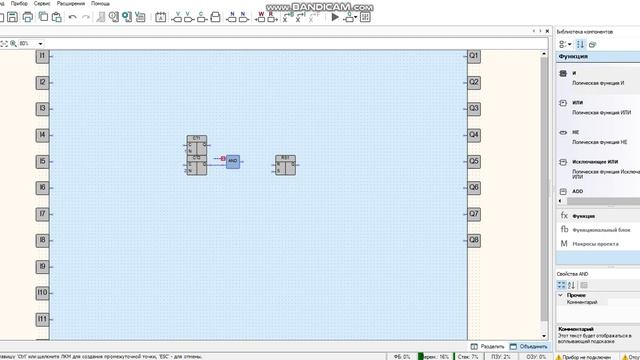Image resolution: width=640 pixels, height=360 pixels.
Task: Switch to the Макросы проекта category
Action: (598, 244)
